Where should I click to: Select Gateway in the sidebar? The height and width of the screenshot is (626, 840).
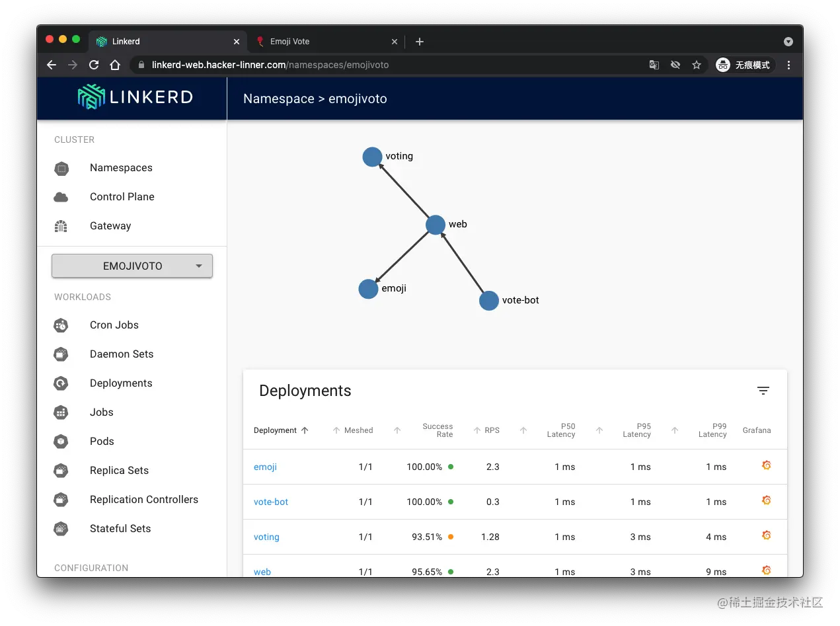[x=110, y=226]
